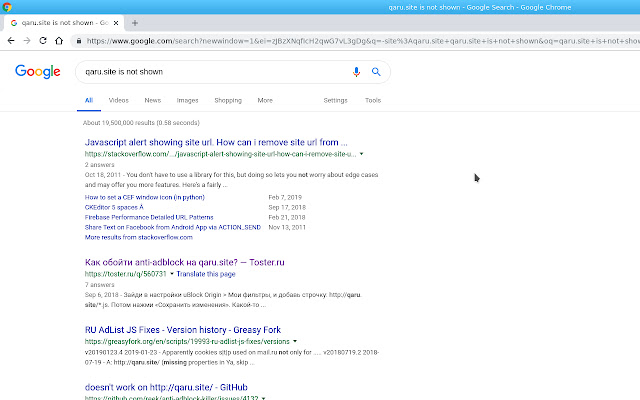The height and width of the screenshot is (400, 640).
Task: Select the All results tab
Action: pos(89,100)
